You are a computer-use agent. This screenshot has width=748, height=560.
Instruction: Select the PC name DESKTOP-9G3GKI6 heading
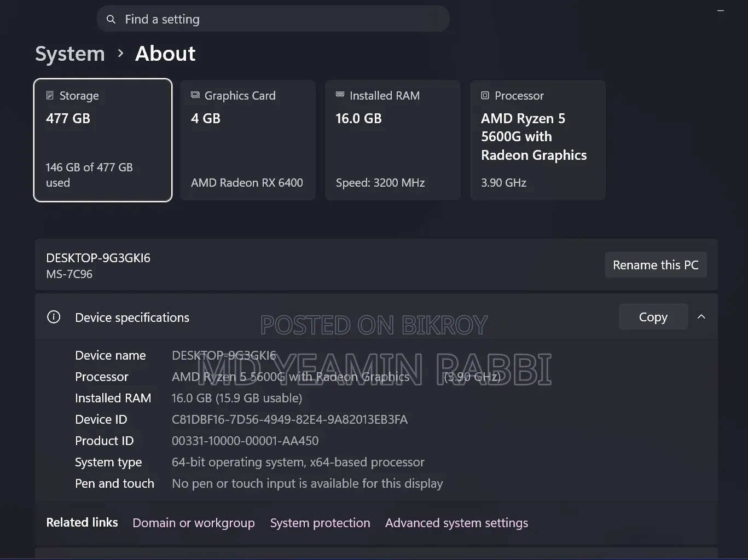point(98,258)
